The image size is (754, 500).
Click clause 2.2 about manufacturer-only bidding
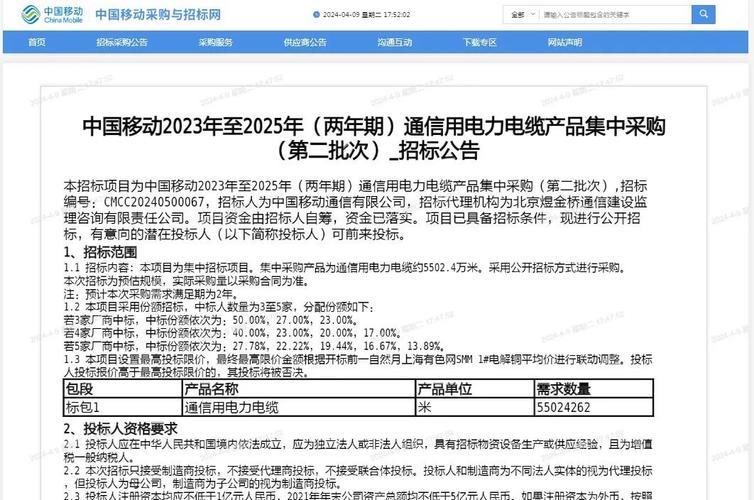pyautogui.click(x=358, y=477)
